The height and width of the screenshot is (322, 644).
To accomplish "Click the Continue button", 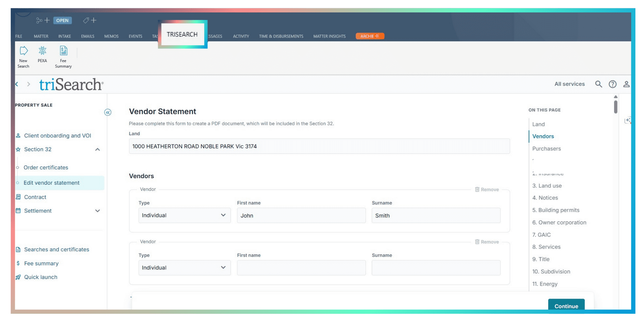I will click(x=566, y=306).
